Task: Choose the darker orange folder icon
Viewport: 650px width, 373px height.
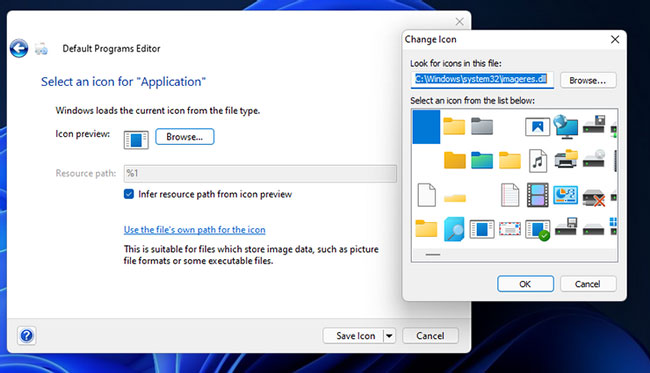Action: coord(454,160)
